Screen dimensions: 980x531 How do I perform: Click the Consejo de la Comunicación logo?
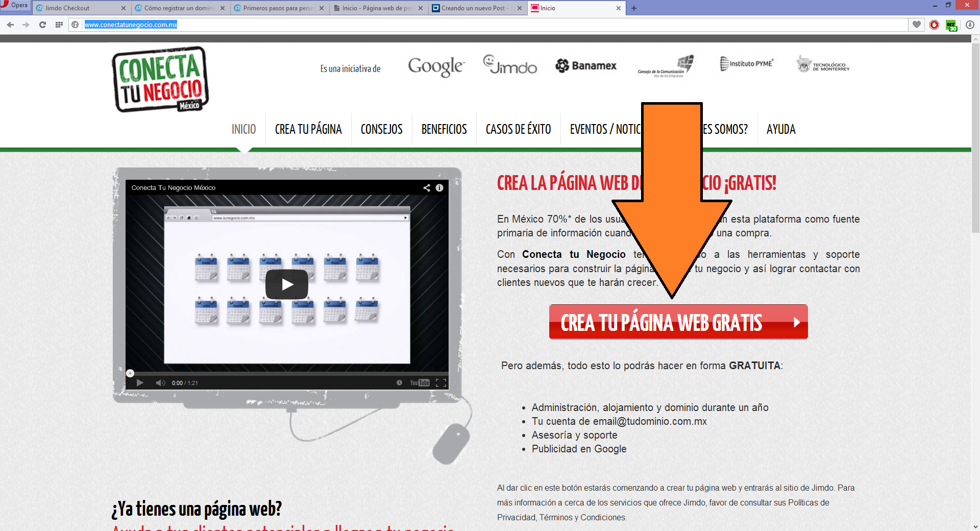pos(666,66)
